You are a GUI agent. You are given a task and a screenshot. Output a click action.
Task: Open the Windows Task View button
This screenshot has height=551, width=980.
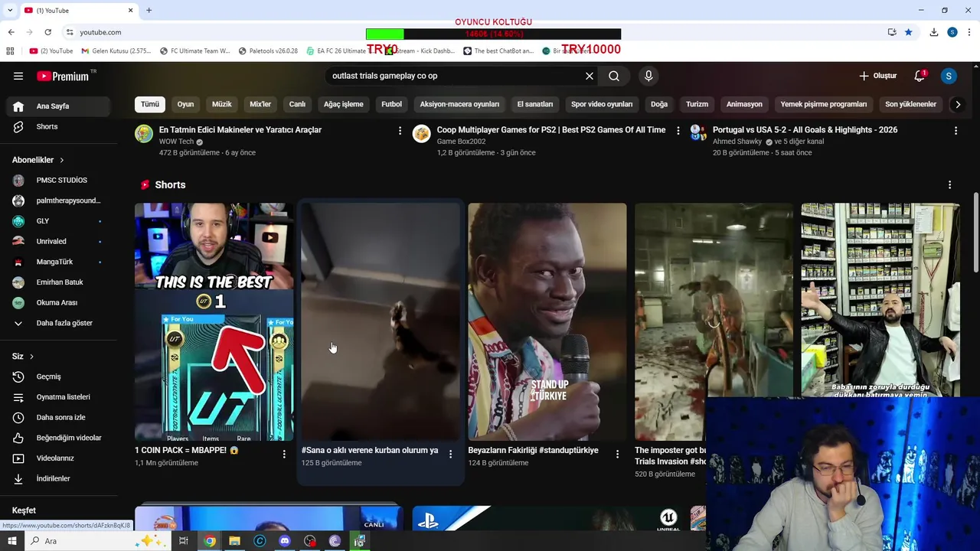(x=184, y=541)
